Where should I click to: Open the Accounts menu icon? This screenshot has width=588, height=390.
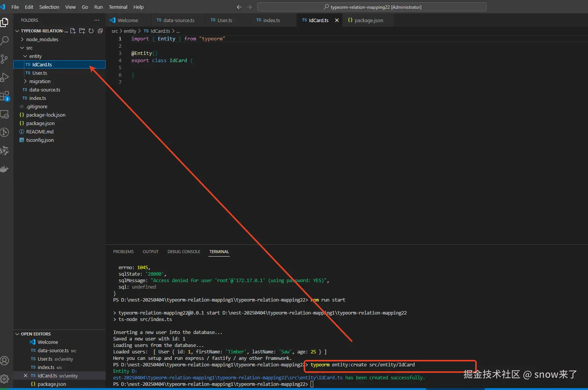click(x=5, y=361)
